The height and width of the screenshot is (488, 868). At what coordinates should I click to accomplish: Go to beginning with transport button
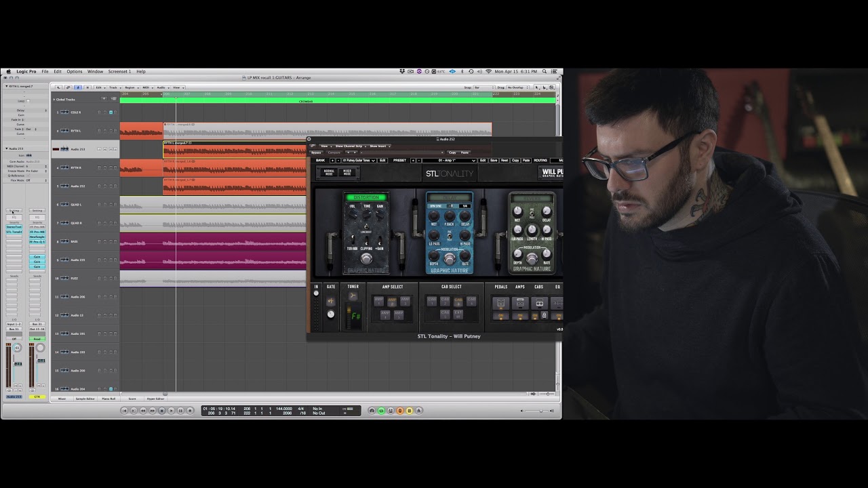pos(124,411)
